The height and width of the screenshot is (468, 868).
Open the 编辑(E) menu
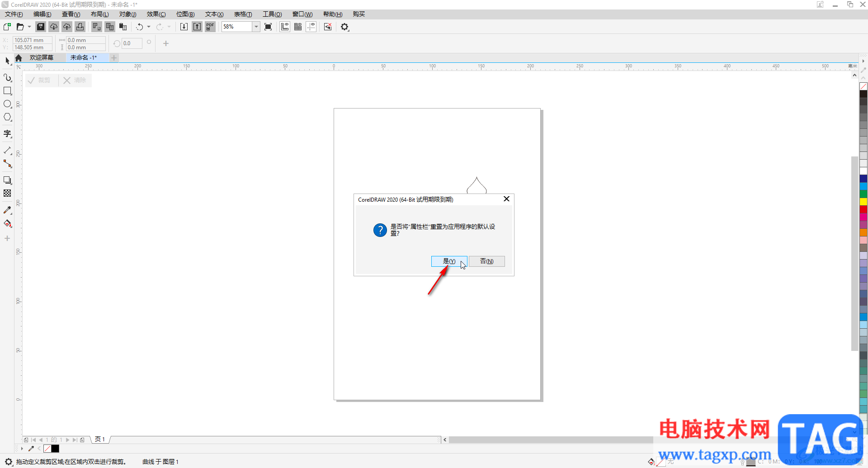click(42, 14)
